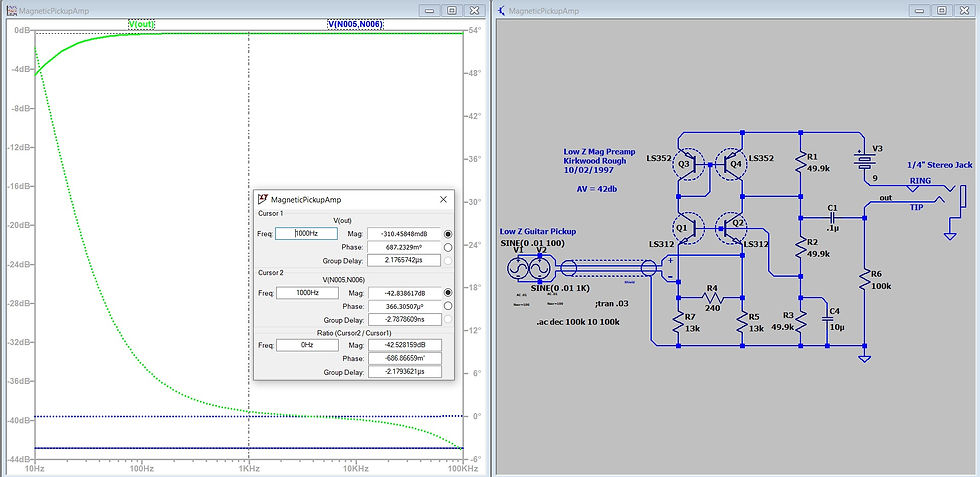Select Cursor 2 Phase radio button
Image resolution: width=980 pixels, height=477 pixels.
pos(448,306)
